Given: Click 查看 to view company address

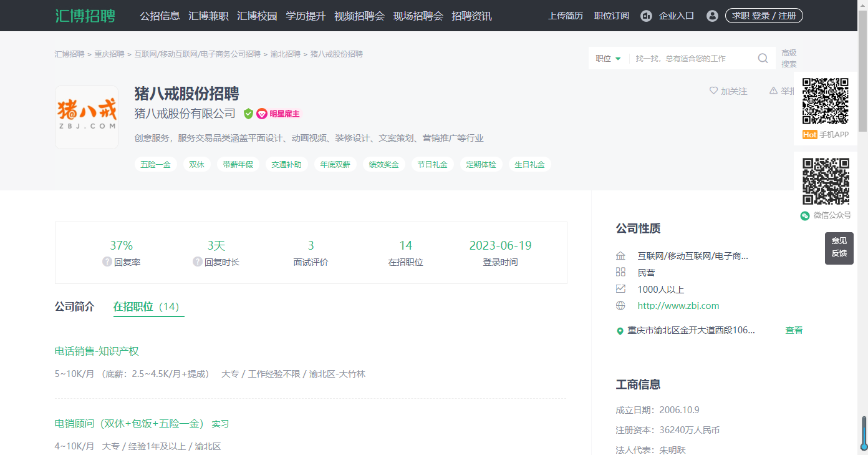Looking at the screenshot, I should (x=794, y=330).
